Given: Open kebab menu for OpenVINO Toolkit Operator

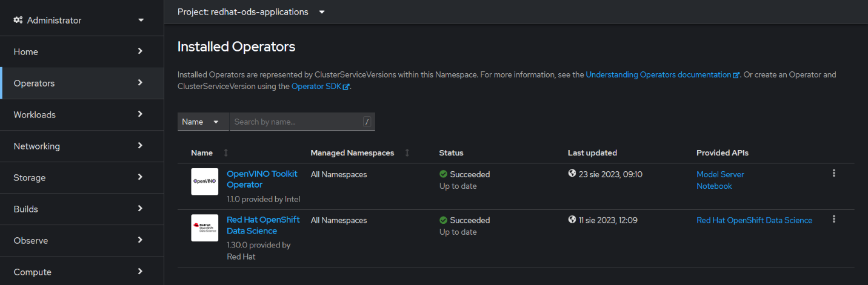Looking at the screenshot, I should click(834, 173).
